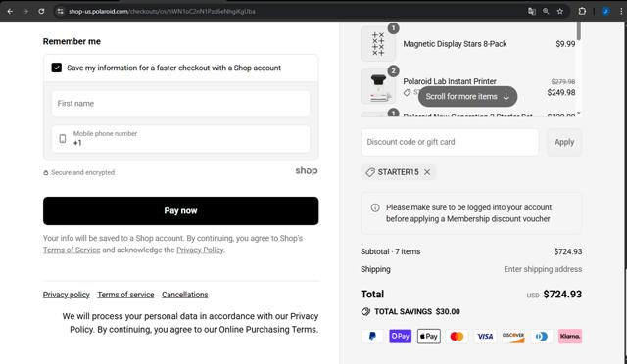Viewport: 627px width, 364px height.
Task: Open the zoom magnifier icon
Action: click(546, 11)
